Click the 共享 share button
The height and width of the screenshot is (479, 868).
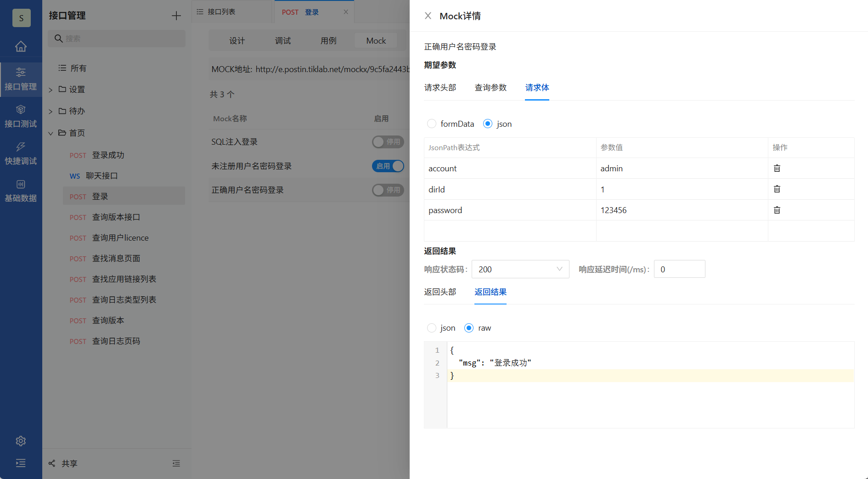pyautogui.click(x=63, y=463)
